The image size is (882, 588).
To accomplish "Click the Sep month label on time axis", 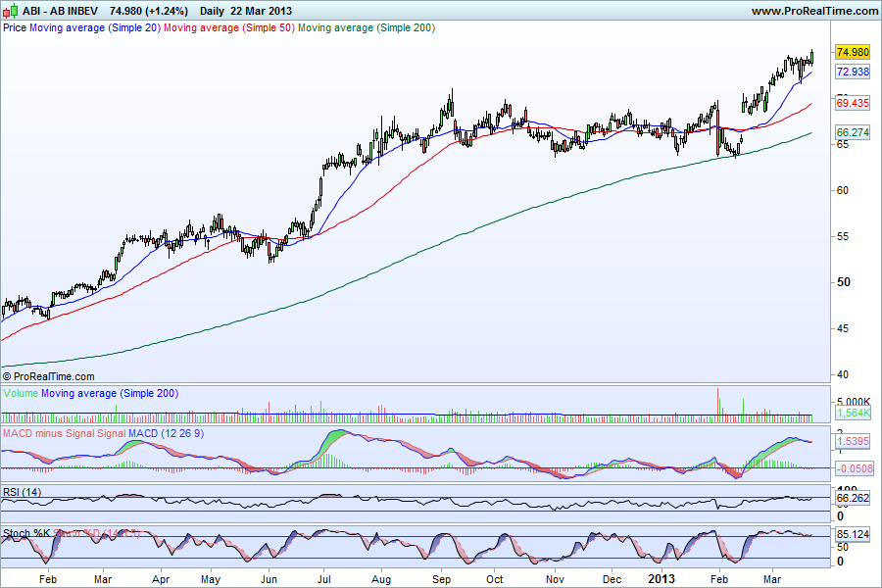I will click(x=442, y=579).
